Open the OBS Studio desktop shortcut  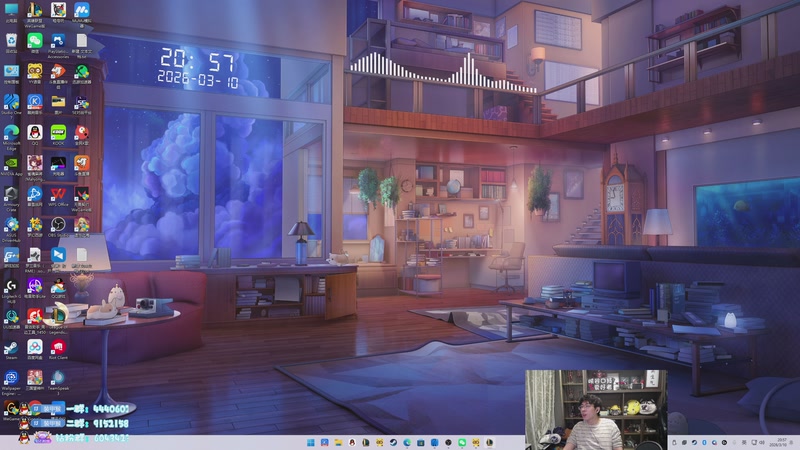coord(58,227)
